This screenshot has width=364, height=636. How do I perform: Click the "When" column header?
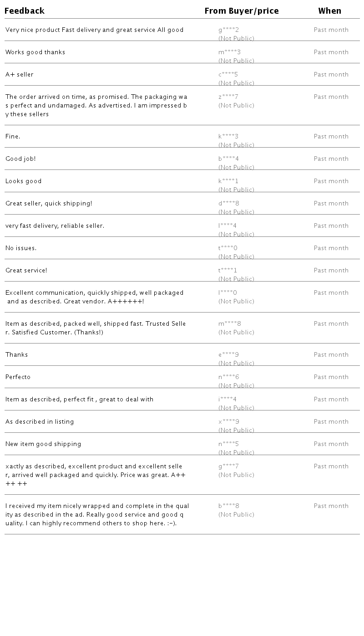tap(329, 11)
